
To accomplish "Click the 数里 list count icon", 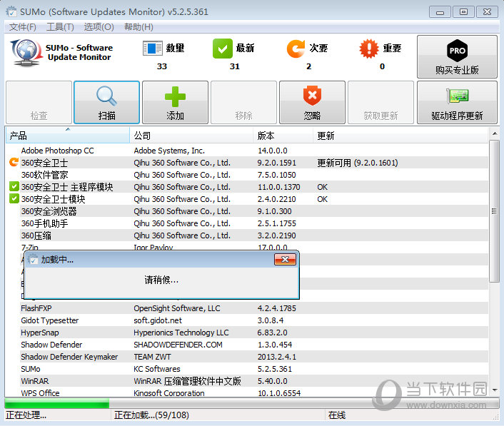I will click(x=153, y=49).
